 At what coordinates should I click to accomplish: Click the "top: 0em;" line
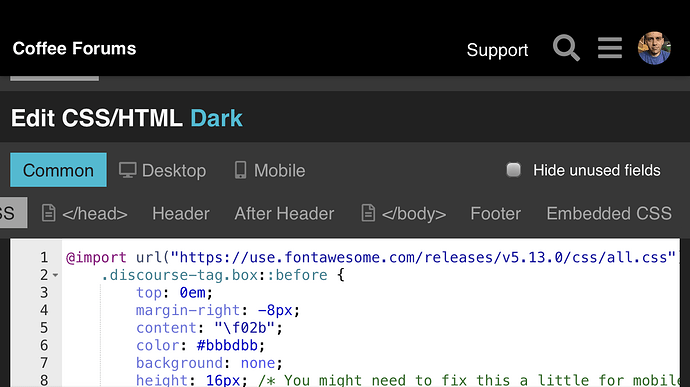click(174, 293)
